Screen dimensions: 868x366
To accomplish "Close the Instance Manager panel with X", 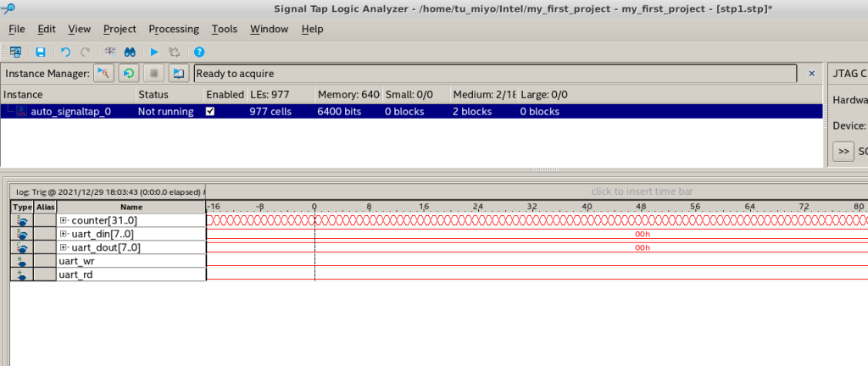I will (811, 73).
